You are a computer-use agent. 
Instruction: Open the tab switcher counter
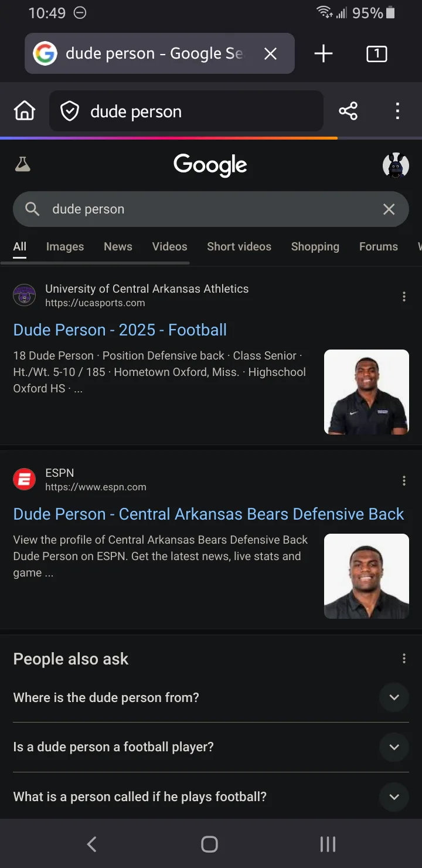tap(376, 54)
